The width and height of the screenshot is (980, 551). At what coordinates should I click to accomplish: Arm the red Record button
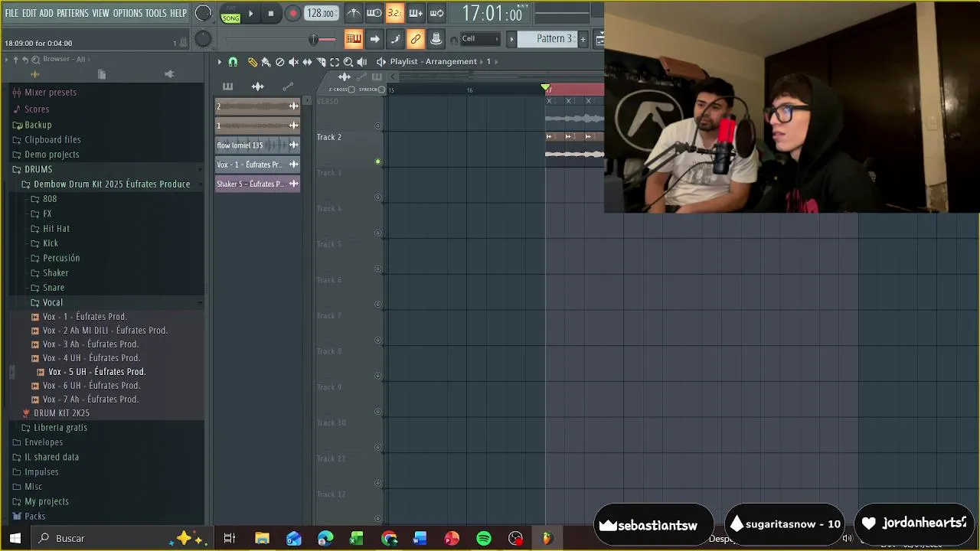(292, 13)
